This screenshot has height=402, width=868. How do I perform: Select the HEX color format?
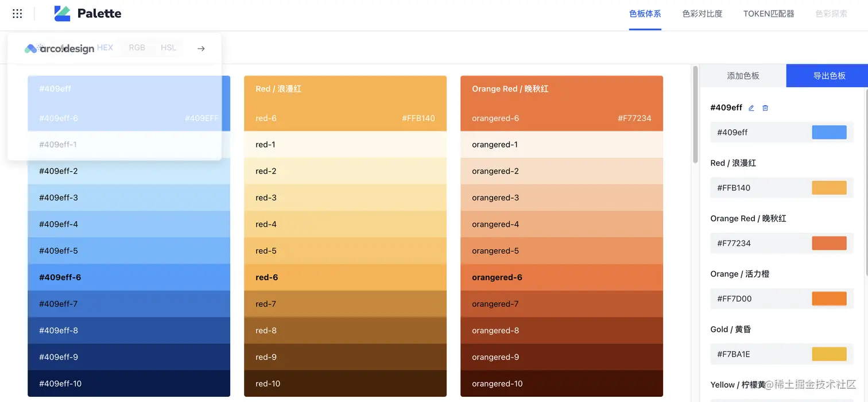105,48
